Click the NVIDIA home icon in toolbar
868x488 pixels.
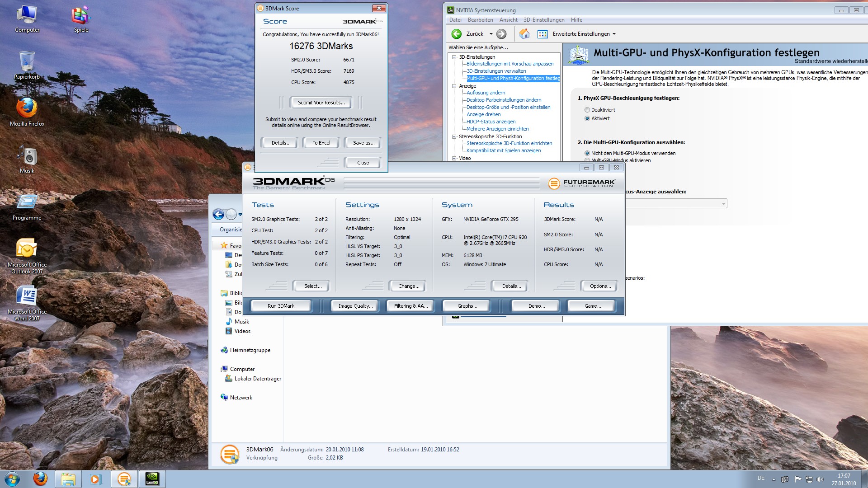point(524,34)
